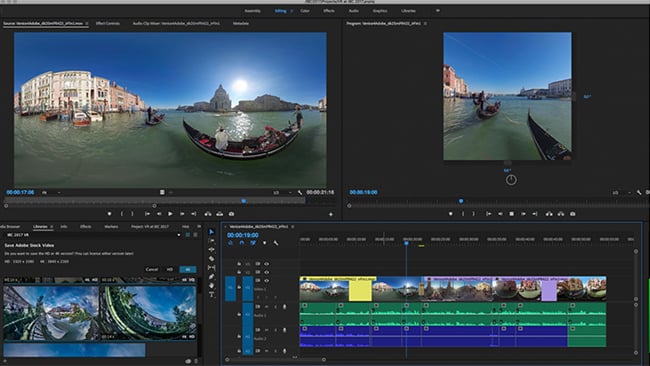Screen dimensions: 650x366
Task: Click Overwrite button in Source monitor
Action: tap(220, 214)
